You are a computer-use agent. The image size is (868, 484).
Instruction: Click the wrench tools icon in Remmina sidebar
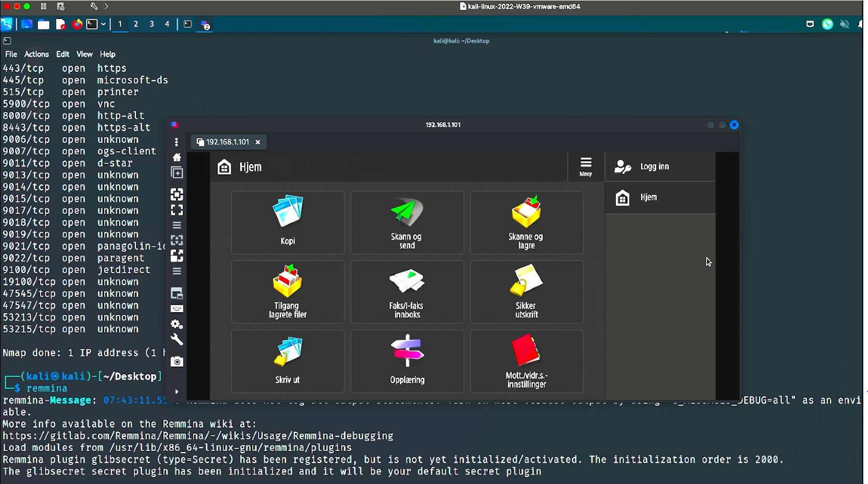pyautogui.click(x=177, y=339)
